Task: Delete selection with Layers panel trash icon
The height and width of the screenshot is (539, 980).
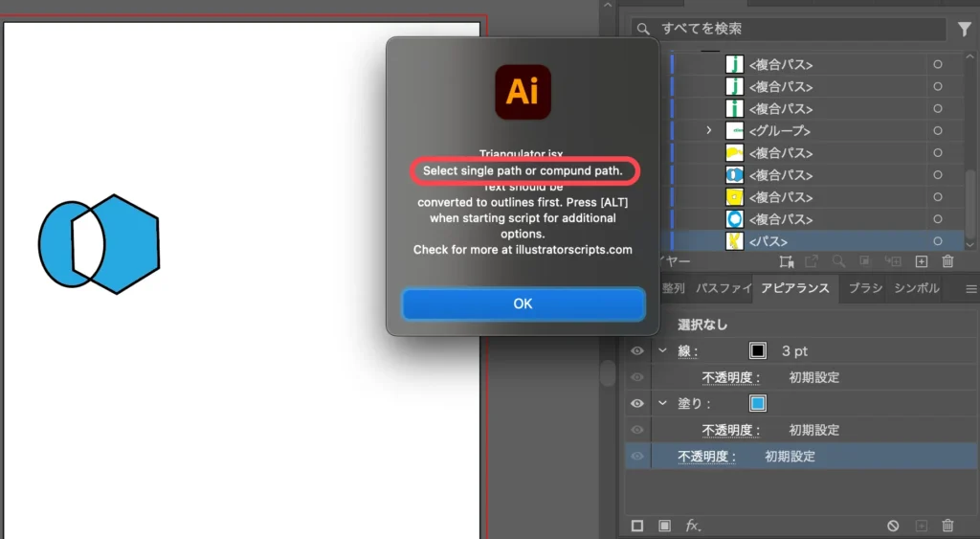Action: pyautogui.click(x=947, y=260)
